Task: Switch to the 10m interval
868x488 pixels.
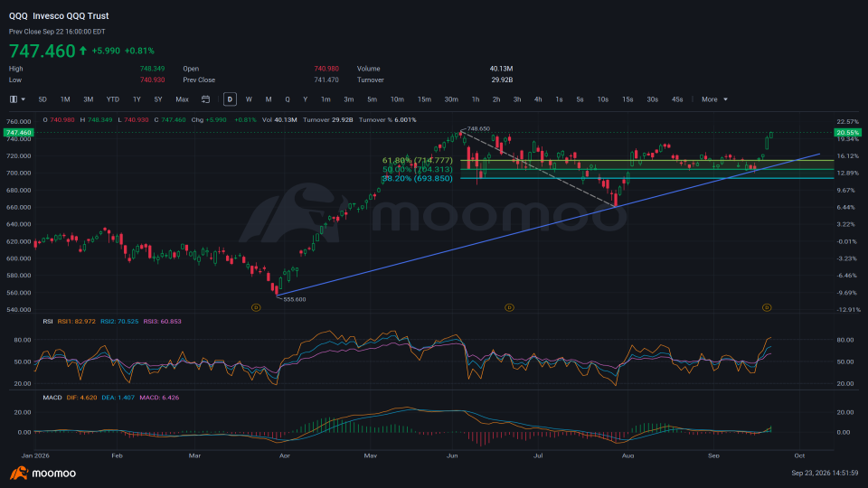Action: pyautogui.click(x=397, y=99)
